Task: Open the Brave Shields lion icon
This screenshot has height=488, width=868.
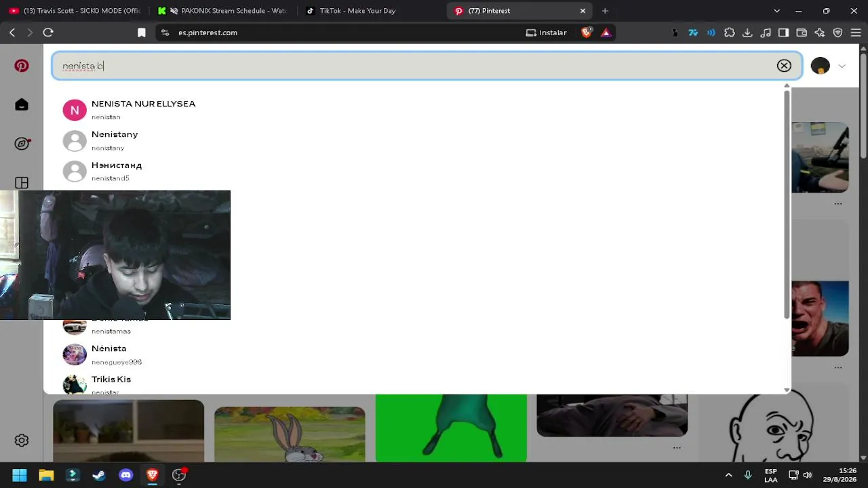Action: [587, 33]
